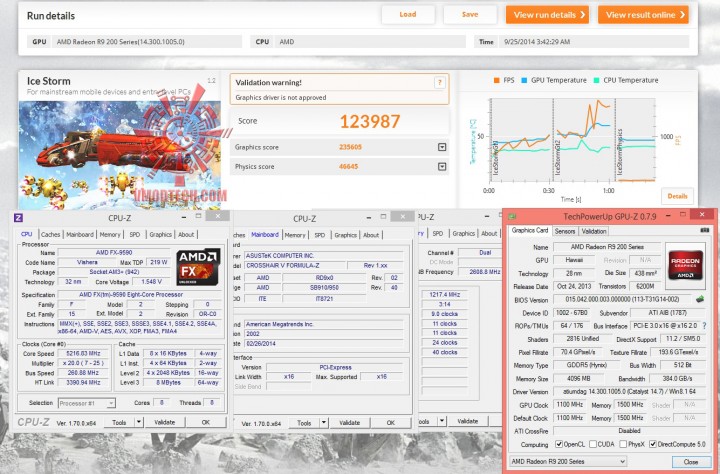
Task: Switch to About tab in first CPU-Z window
Action: tap(186, 234)
